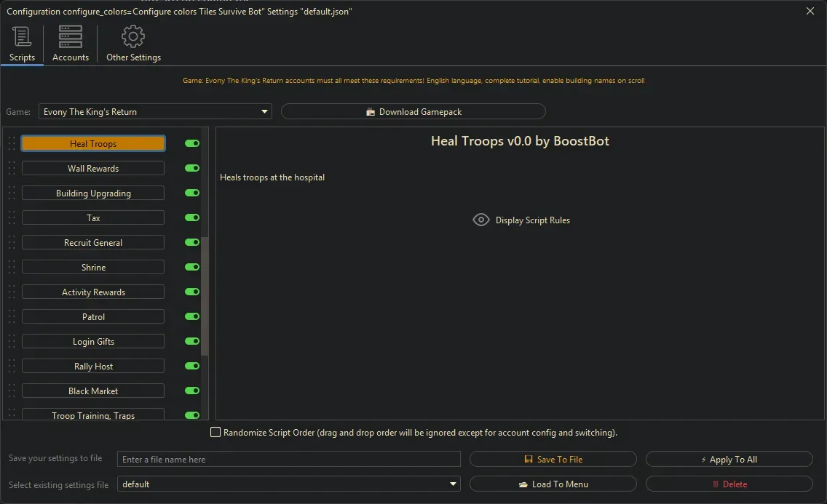Close the configuration window
This screenshot has height=504, width=827.
(x=810, y=11)
